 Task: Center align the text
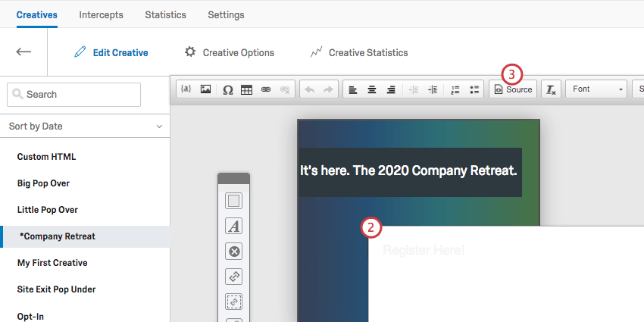coord(372,89)
